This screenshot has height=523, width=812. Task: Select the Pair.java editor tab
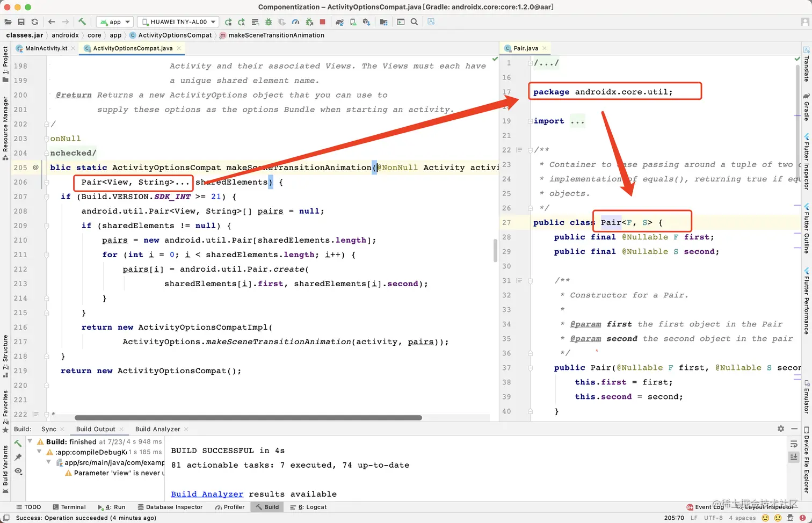tap(525, 48)
